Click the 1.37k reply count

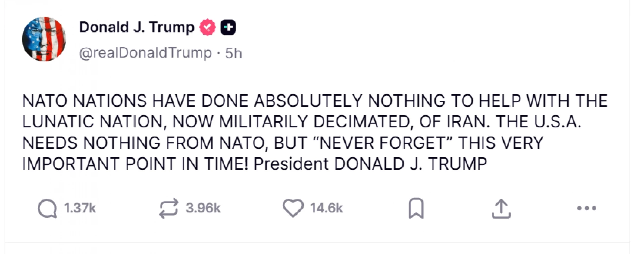(80, 208)
